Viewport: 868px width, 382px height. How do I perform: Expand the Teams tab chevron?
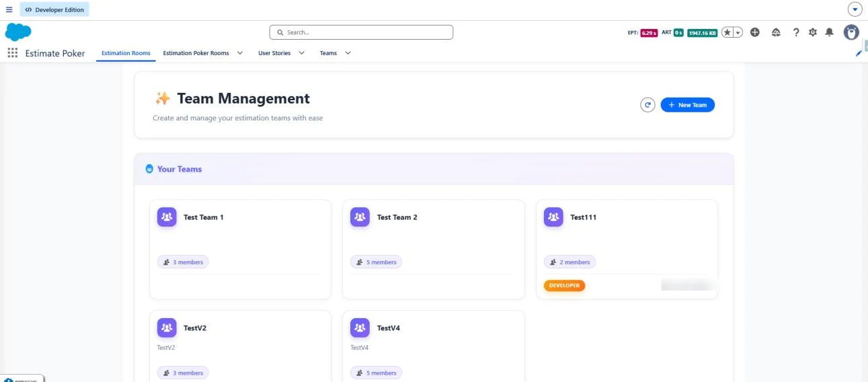coord(348,53)
